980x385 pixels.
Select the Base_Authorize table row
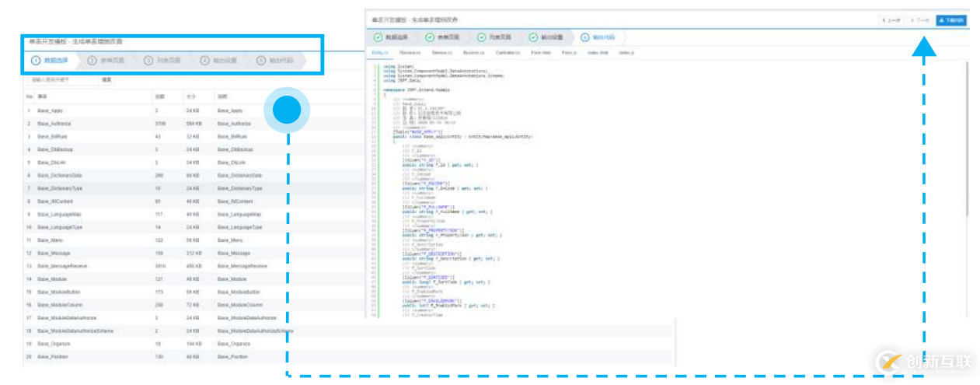pos(54,124)
